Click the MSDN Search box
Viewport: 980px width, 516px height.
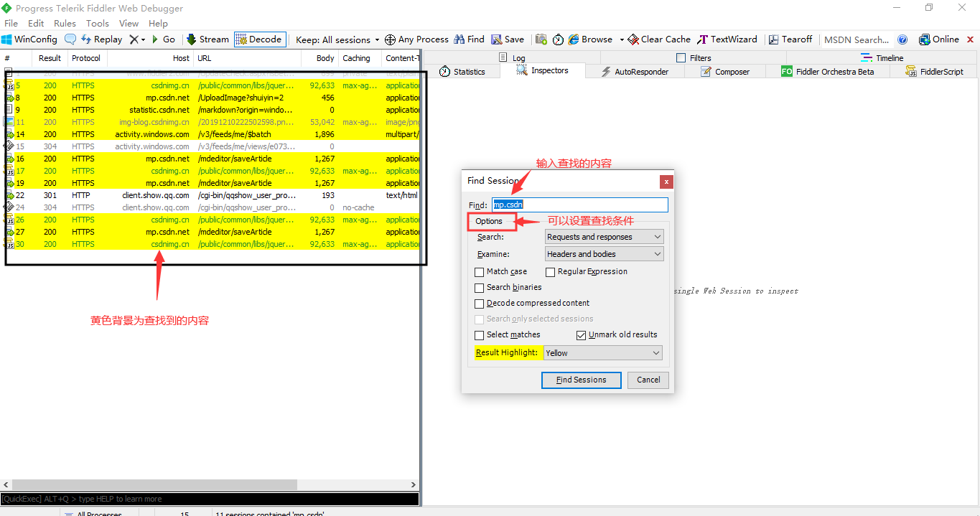(857, 39)
